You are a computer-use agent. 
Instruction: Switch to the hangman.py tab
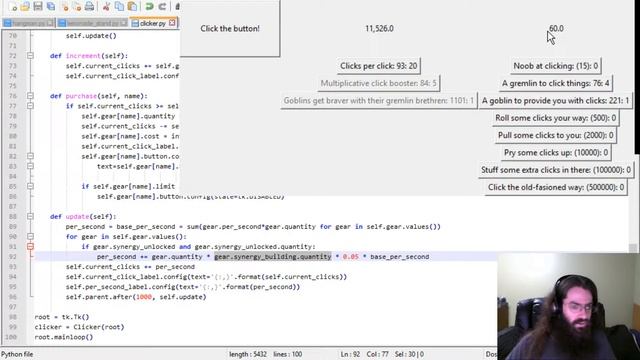[x=28, y=23]
